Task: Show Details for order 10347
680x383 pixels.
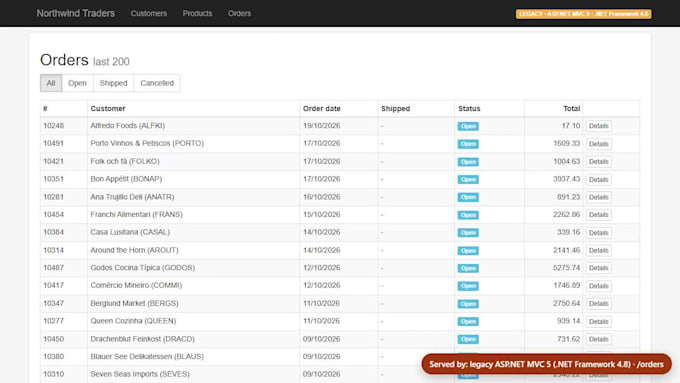Action: (x=598, y=304)
